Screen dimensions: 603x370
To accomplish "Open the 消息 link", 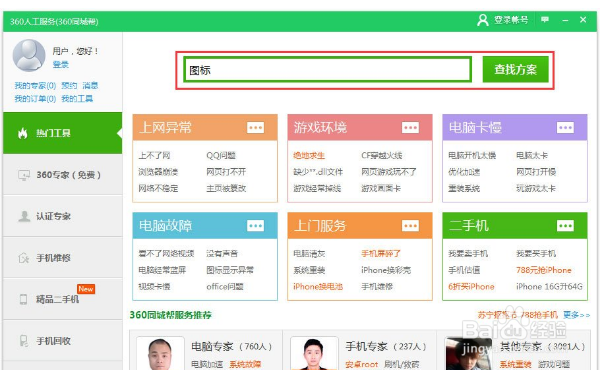I will (90, 85).
